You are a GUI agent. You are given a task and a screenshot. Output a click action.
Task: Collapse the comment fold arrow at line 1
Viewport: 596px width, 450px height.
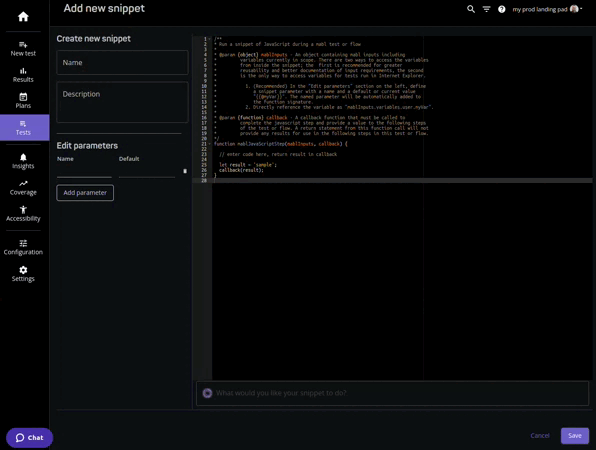tap(209, 39)
